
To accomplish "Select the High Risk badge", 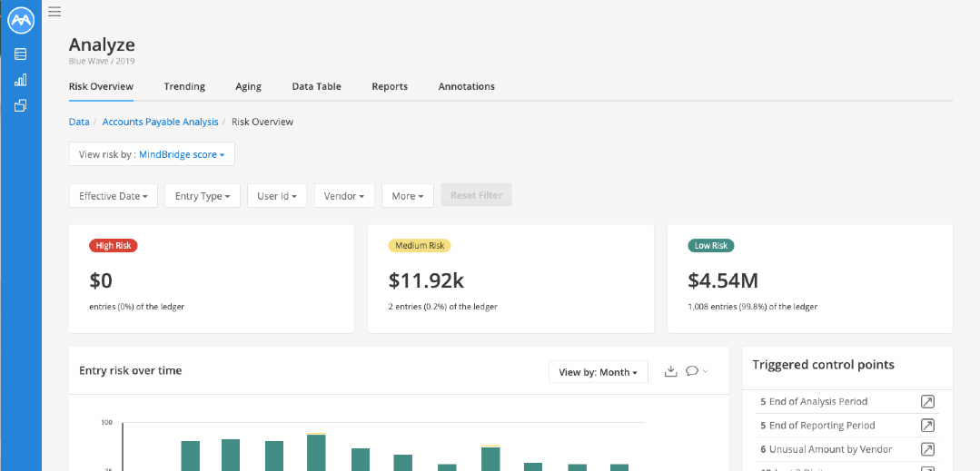I will (x=114, y=246).
